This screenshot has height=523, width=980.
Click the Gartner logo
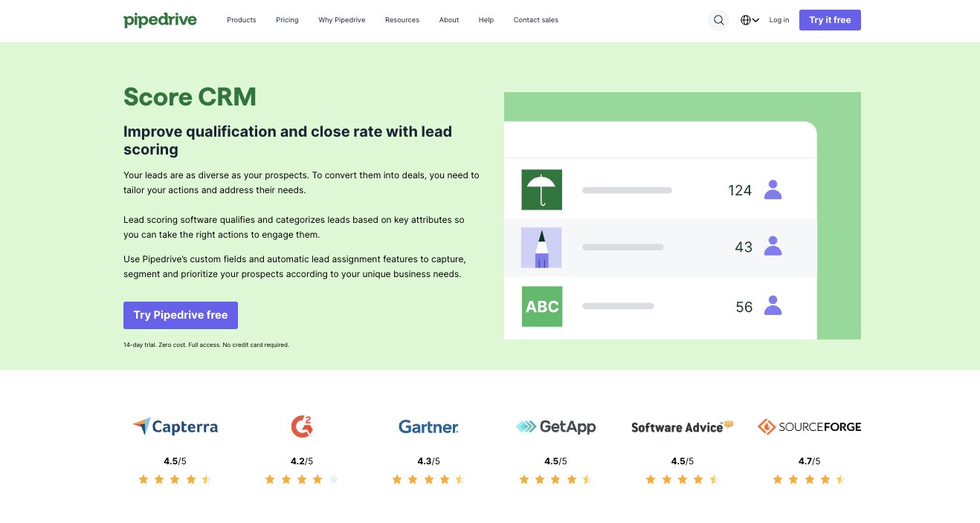[x=428, y=426]
